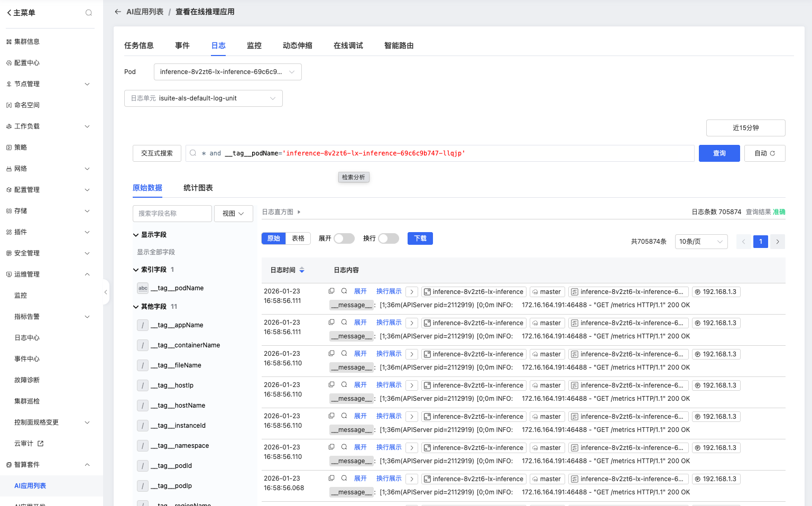Toggle the 展开 switch on
The width and height of the screenshot is (812, 506).
(x=344, y=238)
